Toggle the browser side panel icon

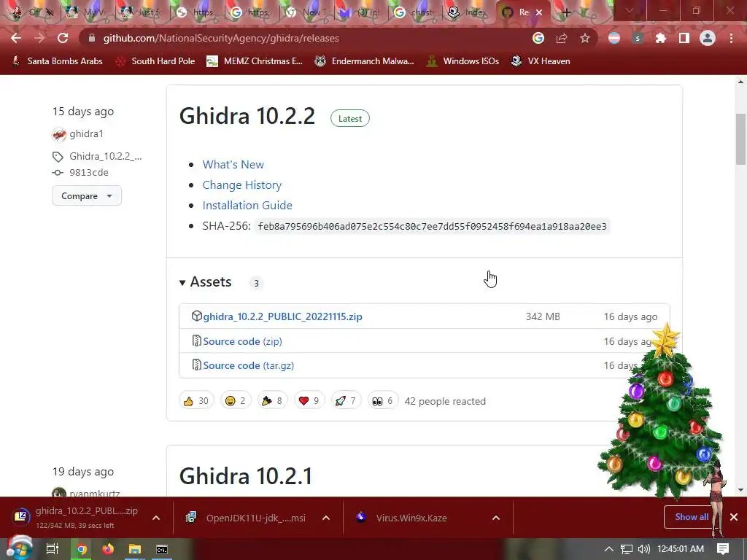pyautogui.click(x=684, y=38)
